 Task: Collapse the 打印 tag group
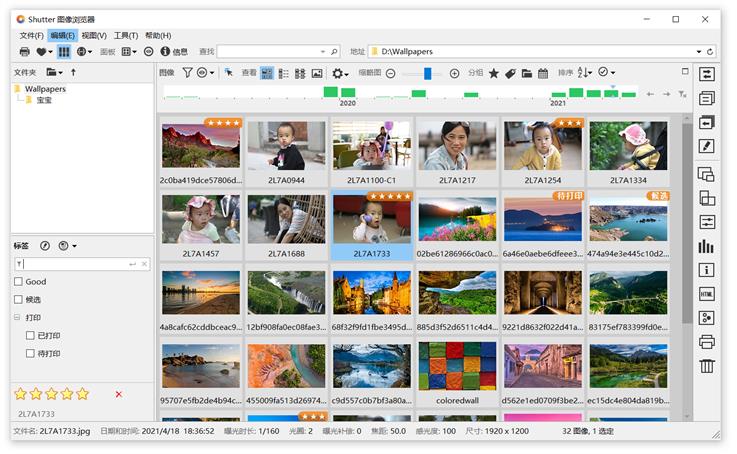17,317
